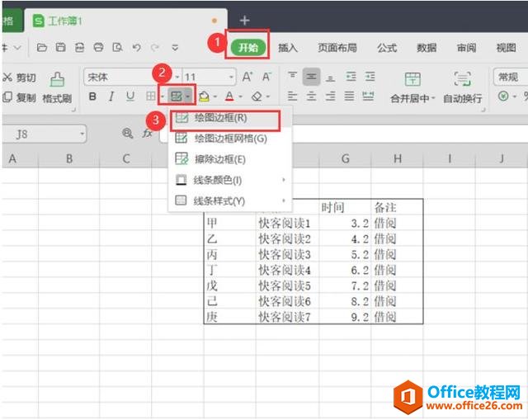Open the 视图 ribbon tab

[x=506, y=48]
